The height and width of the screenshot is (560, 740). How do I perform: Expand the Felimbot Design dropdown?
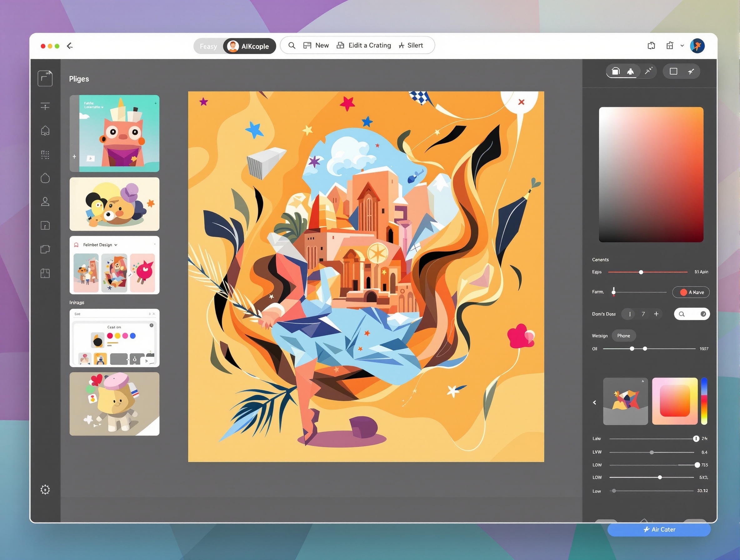(x=116, y=245)
